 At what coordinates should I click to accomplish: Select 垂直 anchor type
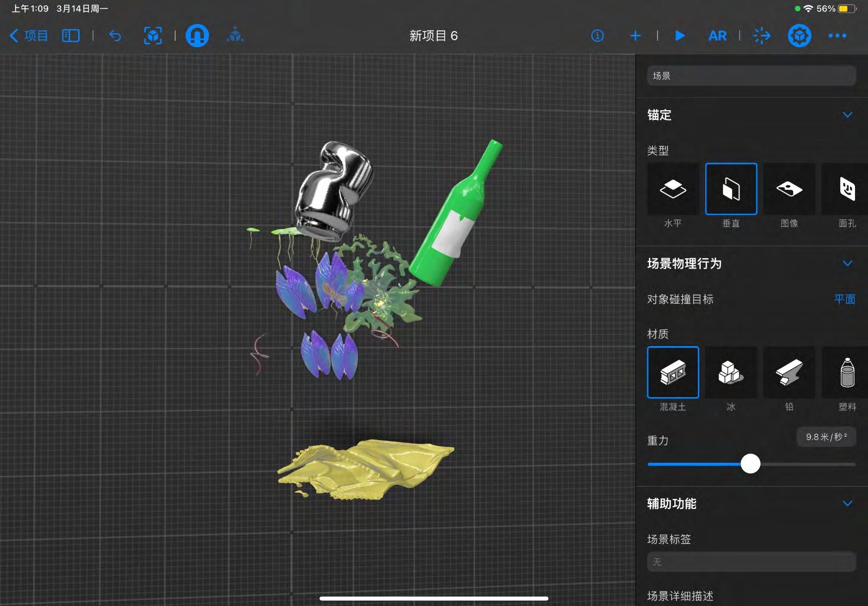click(731, 189)
